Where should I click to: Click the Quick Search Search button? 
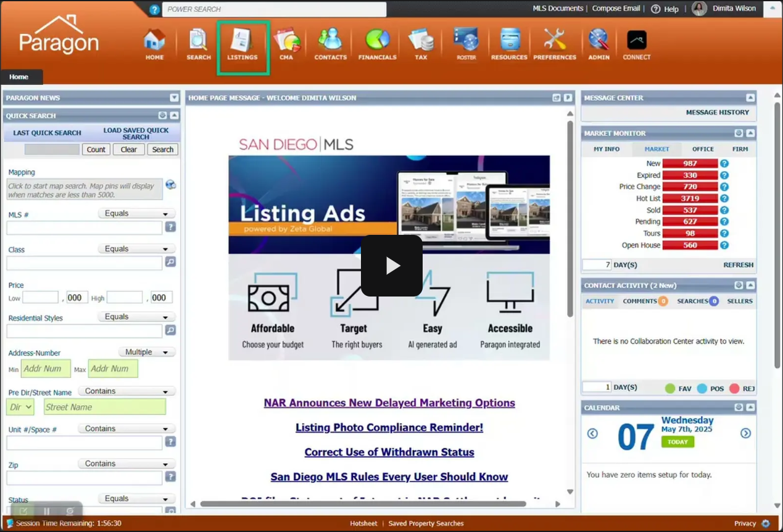[163, 149]
